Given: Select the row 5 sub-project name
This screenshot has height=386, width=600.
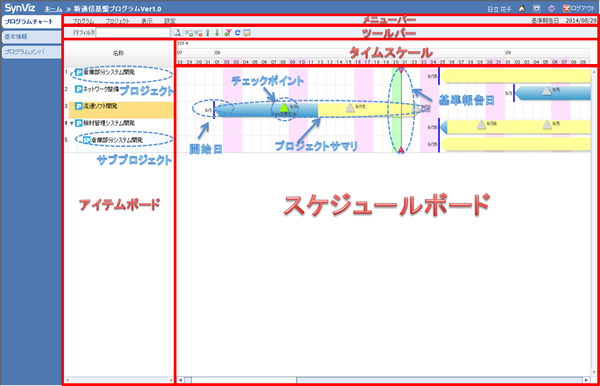Looking at the screenshot, I should (117, 140).
